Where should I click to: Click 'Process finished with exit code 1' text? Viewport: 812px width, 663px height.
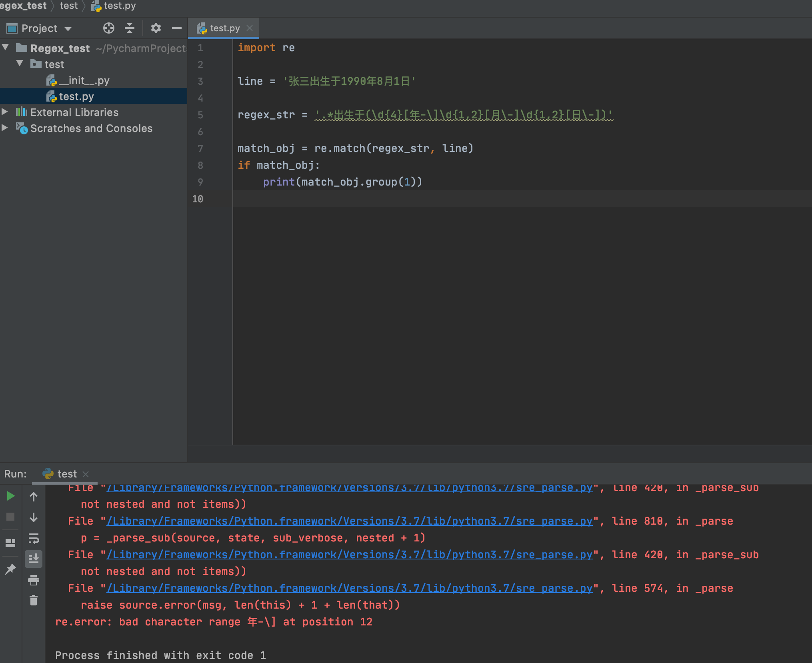[160, 655]
